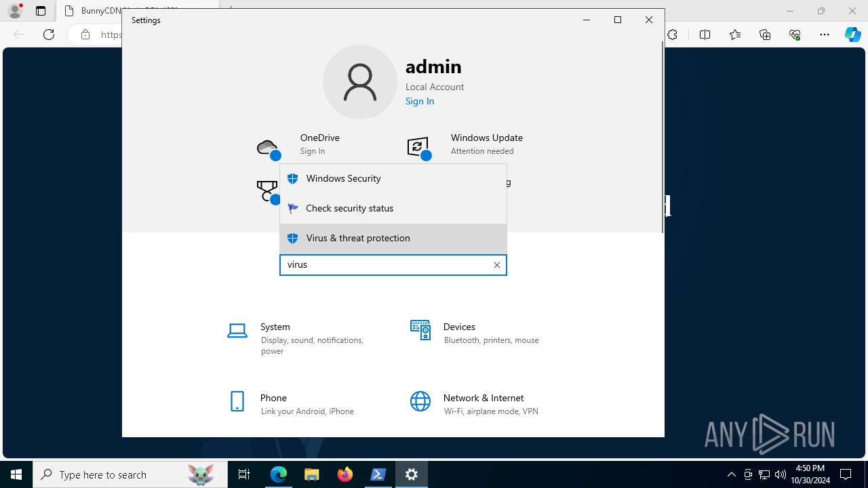Screen dimensions: 868x488
Task: Click the Rewards medal icon
Action: click(267, 191)
